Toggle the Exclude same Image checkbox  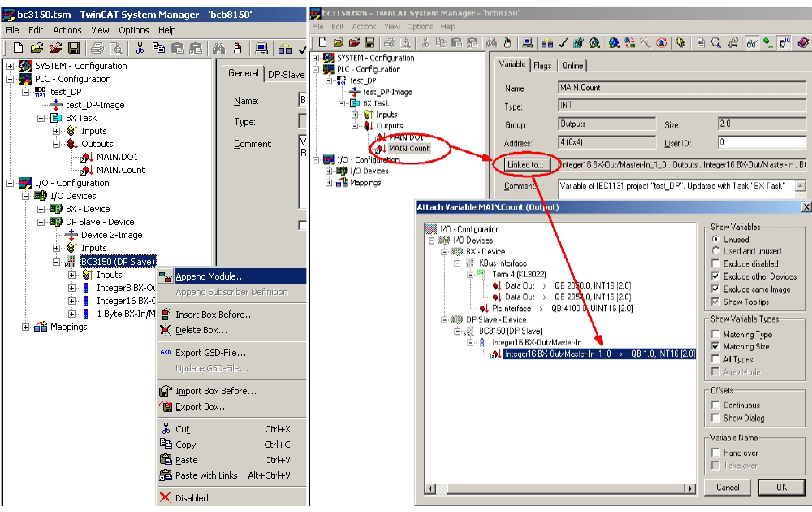click(x=715, y=289)
